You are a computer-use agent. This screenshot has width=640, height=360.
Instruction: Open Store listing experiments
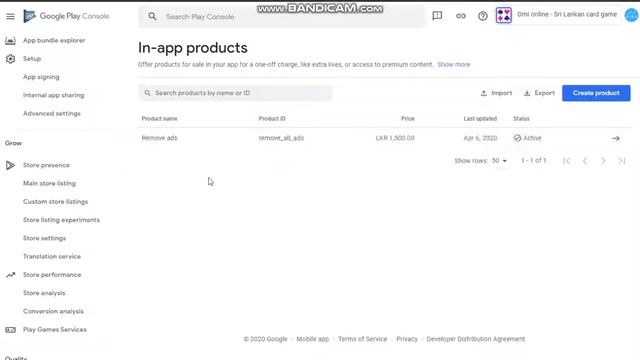tap(61, 220)
